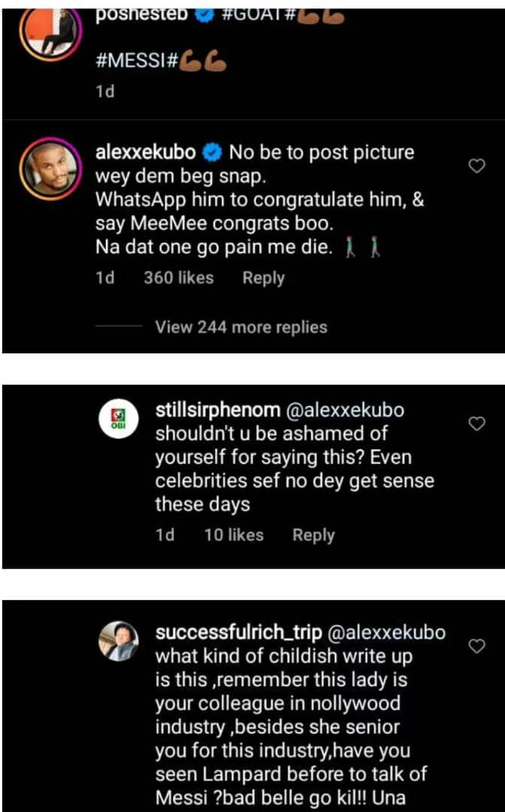Reply to alexxekubo's comment

(x=263, y=278)
